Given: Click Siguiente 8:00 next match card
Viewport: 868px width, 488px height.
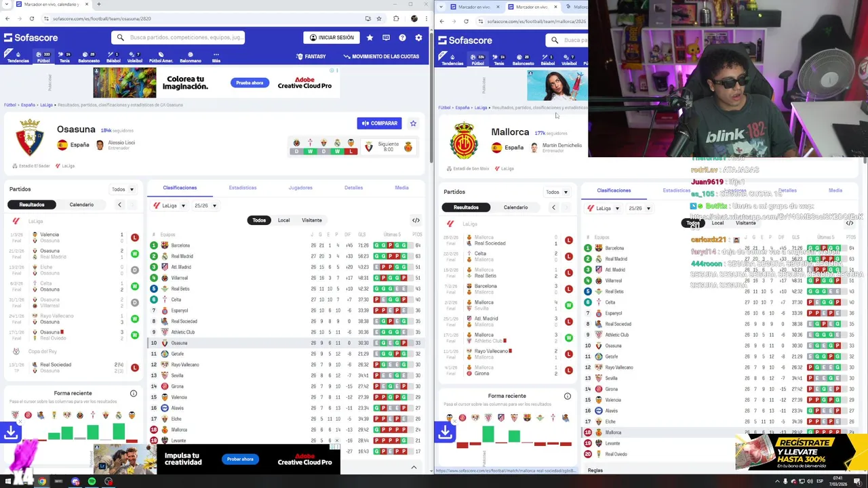Looking at the screenshot, I should [x=389, y=146].
